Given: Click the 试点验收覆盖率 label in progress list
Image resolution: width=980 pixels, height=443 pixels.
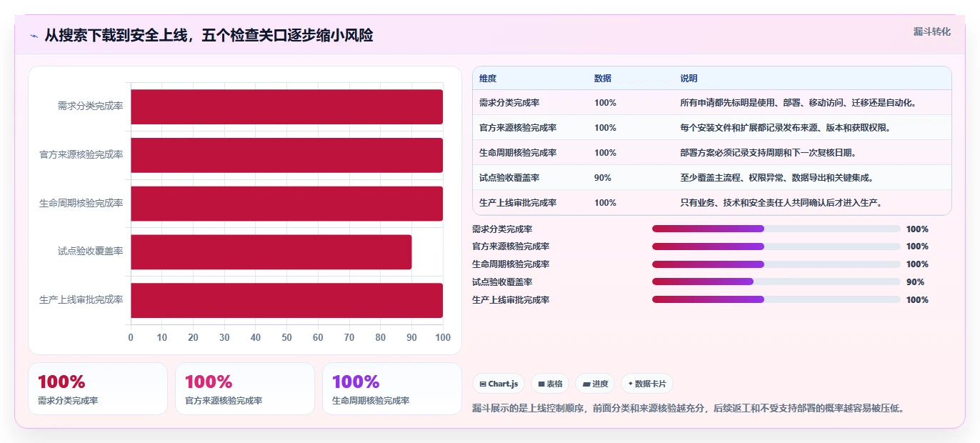Looking at the screenshot, I should (x=502, y=282).
